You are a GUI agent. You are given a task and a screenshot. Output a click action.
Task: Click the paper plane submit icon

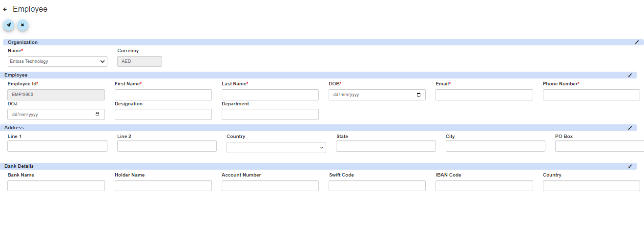(9, 25)
